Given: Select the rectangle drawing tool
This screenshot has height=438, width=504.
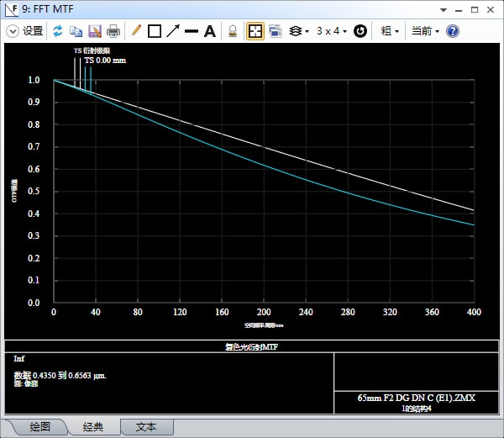Looking at the screenshot, I should pos(155,31).
